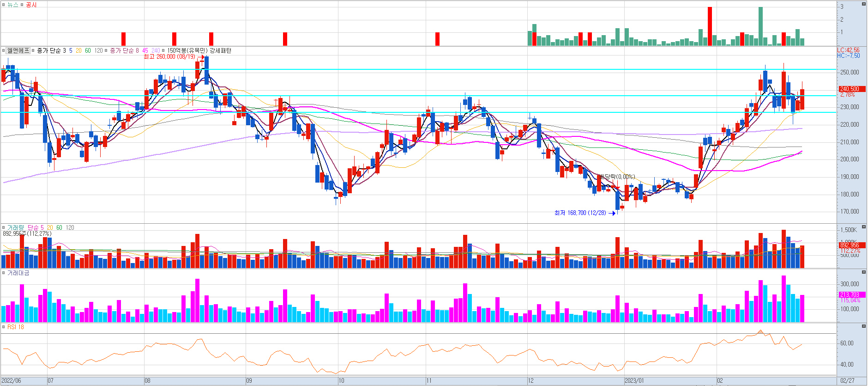Close the 거래량 volume panel with its X icon
Viewport: 868px width, 386px height.
click(x=863, y=227)
